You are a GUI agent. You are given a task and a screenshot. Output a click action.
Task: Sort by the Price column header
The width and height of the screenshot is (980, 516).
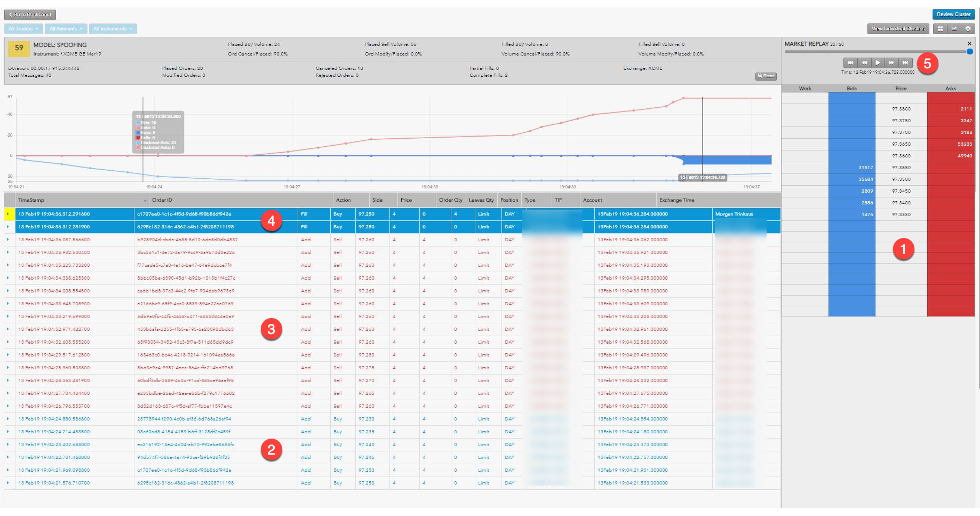pyautogui.click(x=407, y=200)
